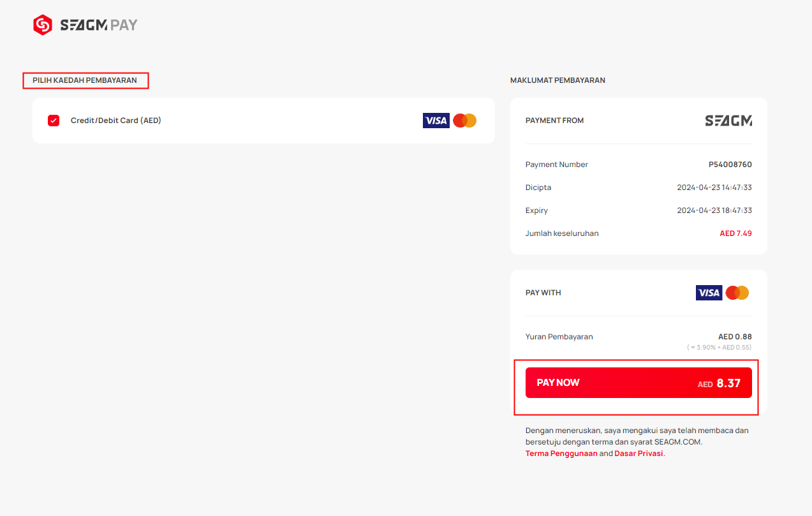Toggle the Credit/Debit Card (AED) checkbox
The height and width of the screenshot is (516, 812).
(54, 121)
